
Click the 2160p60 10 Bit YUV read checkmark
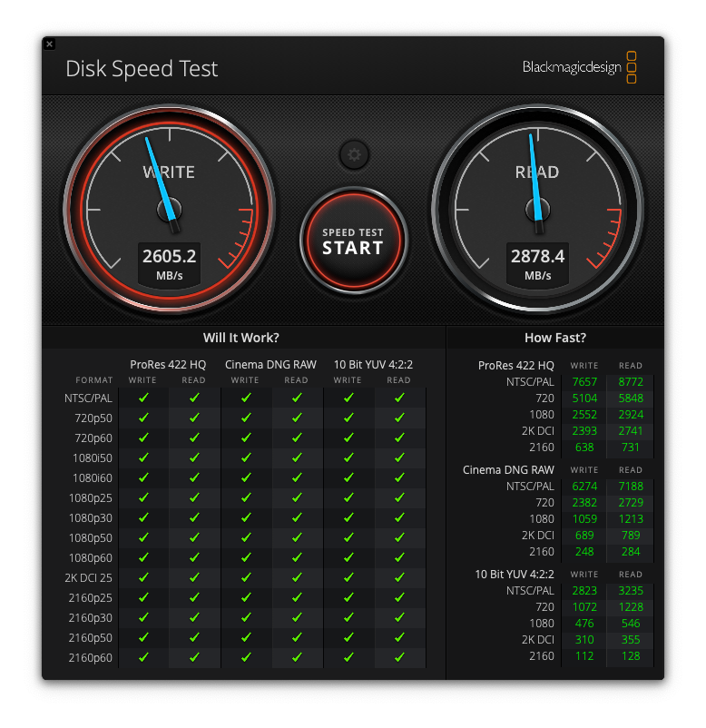click(399, 657)
